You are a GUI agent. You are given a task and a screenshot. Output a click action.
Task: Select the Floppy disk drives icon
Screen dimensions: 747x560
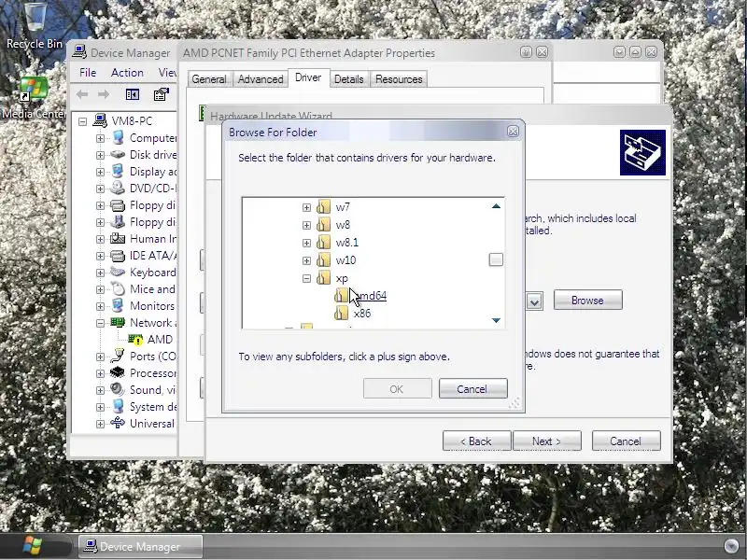pyautogui.click(x=118, y=205)
